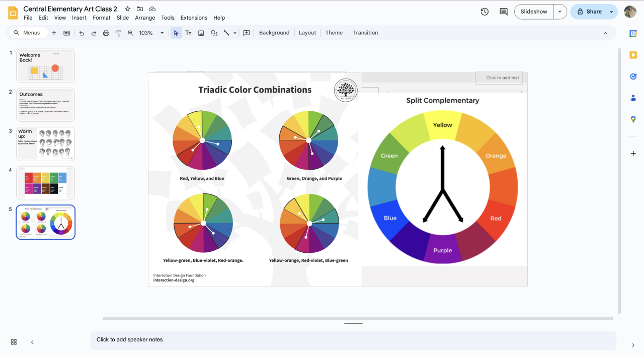The width and height of the screenshot is (644, 356).
Task: Open Google Tasks side panel
Action: 633,77
